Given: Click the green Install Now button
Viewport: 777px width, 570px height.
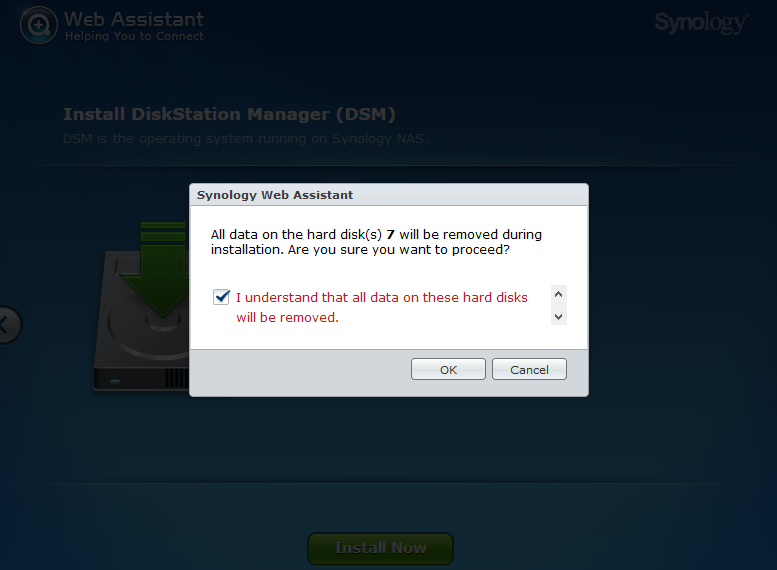Looking at the screenshot, I should [380, 548].
